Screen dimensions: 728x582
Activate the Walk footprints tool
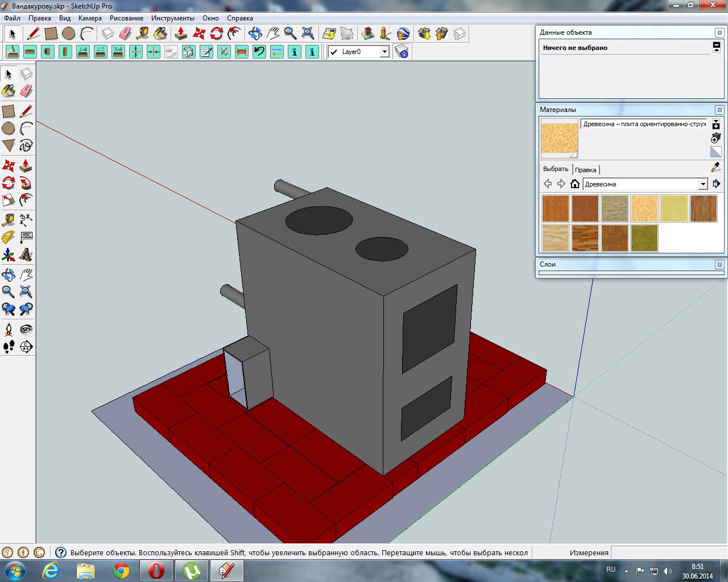tap(8, 347)
